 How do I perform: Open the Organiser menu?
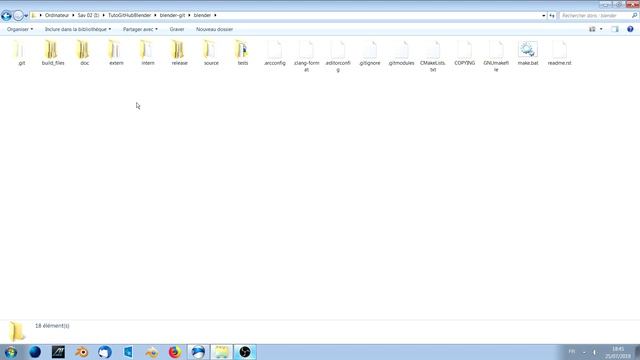tap(20, 29)
